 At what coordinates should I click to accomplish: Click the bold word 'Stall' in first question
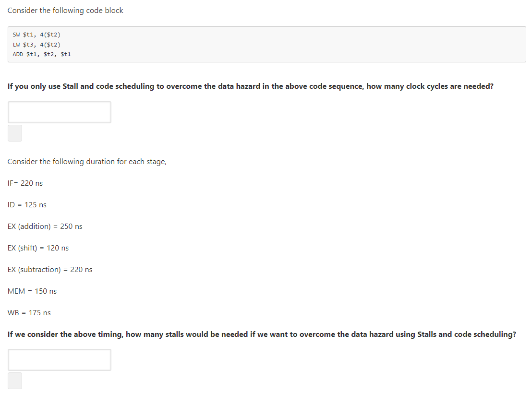point(70,86)
